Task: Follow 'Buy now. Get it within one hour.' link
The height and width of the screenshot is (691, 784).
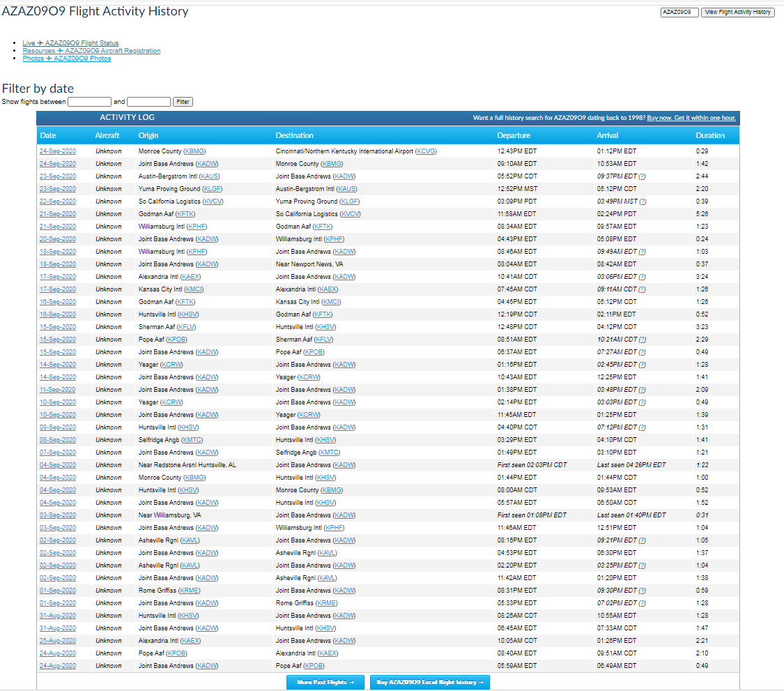Action: click(691, 118)
